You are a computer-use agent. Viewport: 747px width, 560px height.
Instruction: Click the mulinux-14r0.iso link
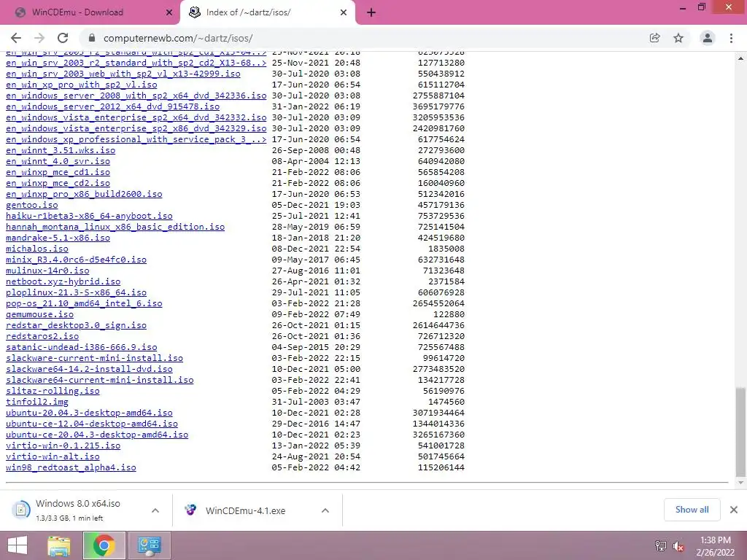47,271
